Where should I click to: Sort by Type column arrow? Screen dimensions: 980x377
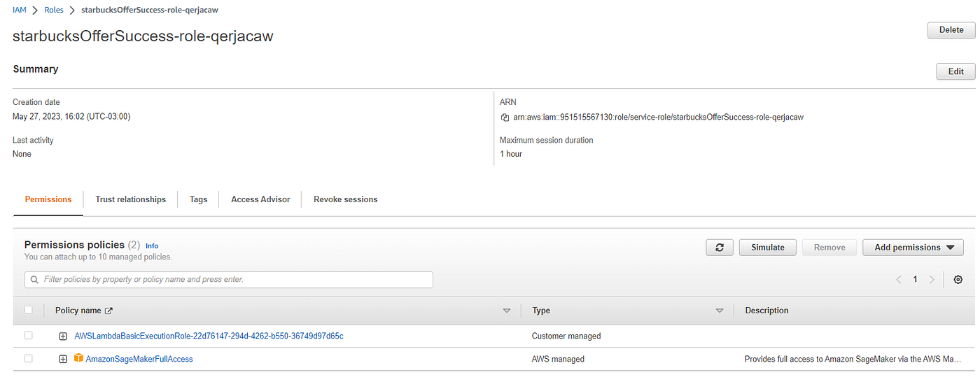click(719, 311)
